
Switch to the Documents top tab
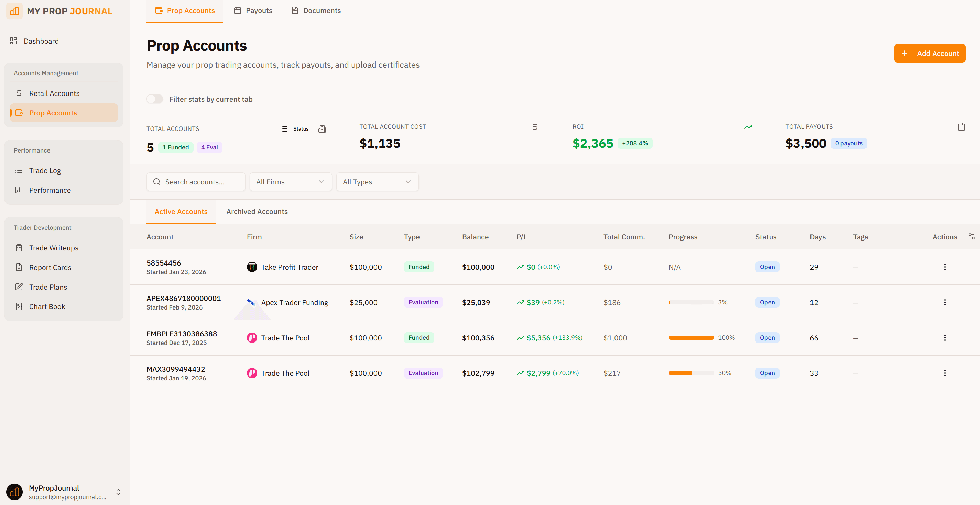pos(316,11)
